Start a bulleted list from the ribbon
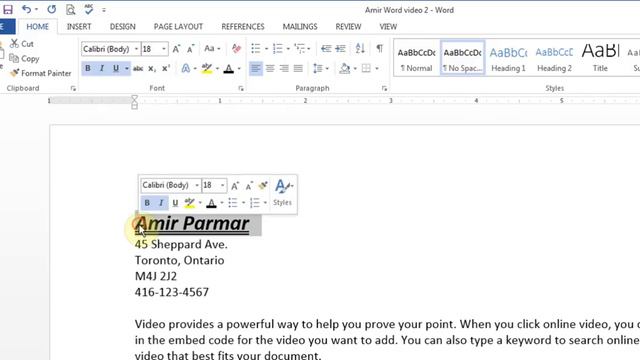This screenshot has width=640, height=360. 256,49
